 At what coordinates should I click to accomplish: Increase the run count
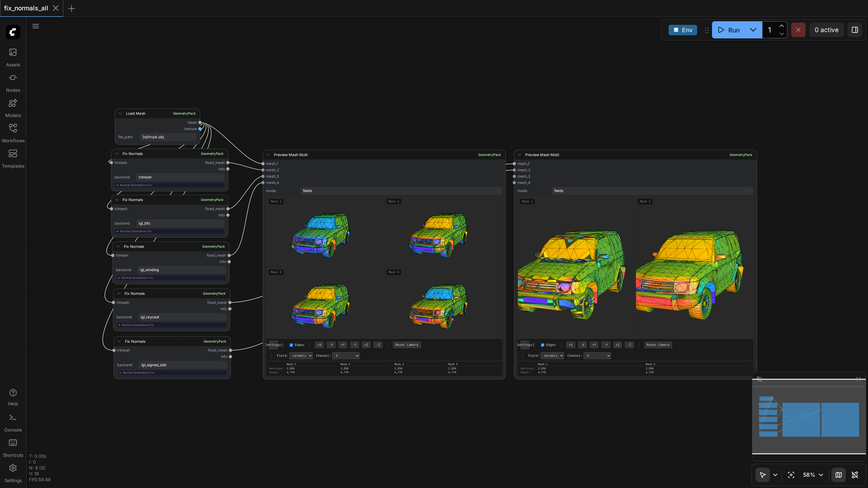coord(781,26)
